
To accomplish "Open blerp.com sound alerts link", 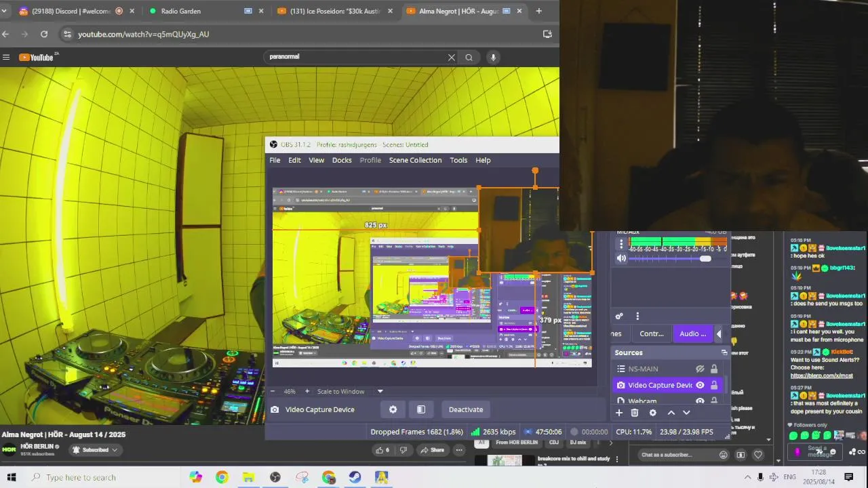I will pos(822,375).
